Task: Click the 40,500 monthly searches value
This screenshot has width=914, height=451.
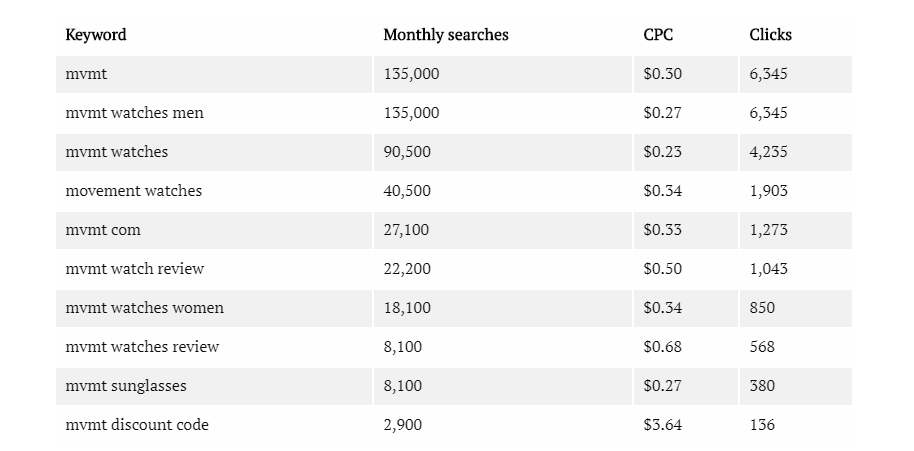Action: click(407, 191)
